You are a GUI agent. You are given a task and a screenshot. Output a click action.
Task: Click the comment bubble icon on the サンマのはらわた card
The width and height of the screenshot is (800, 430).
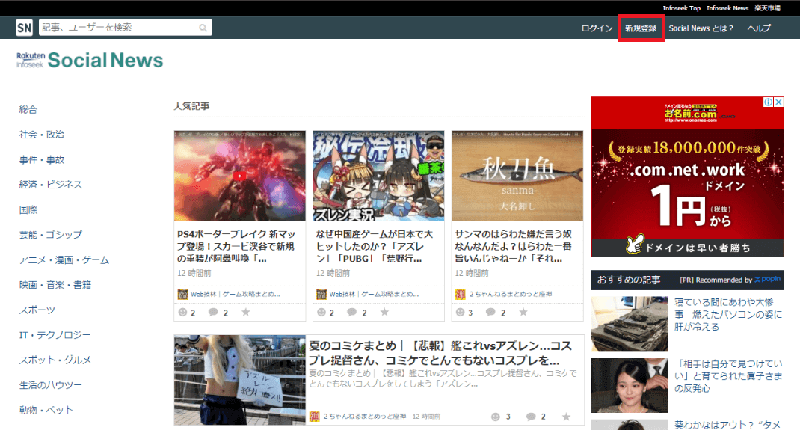(x=491, y=312)
